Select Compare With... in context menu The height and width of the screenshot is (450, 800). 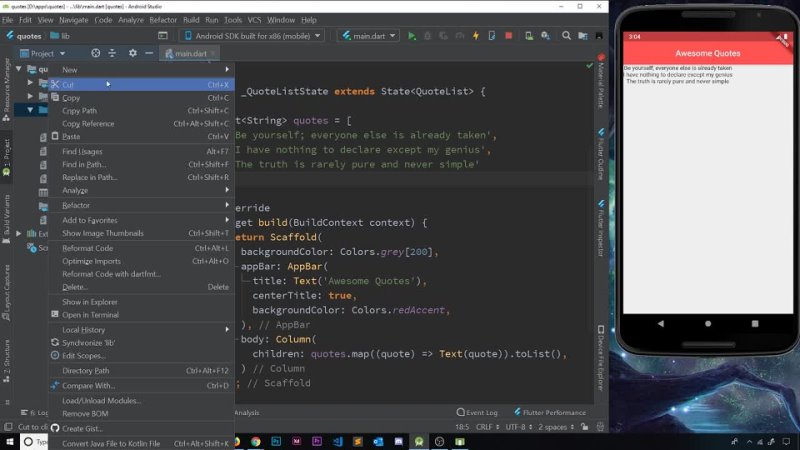141,386
